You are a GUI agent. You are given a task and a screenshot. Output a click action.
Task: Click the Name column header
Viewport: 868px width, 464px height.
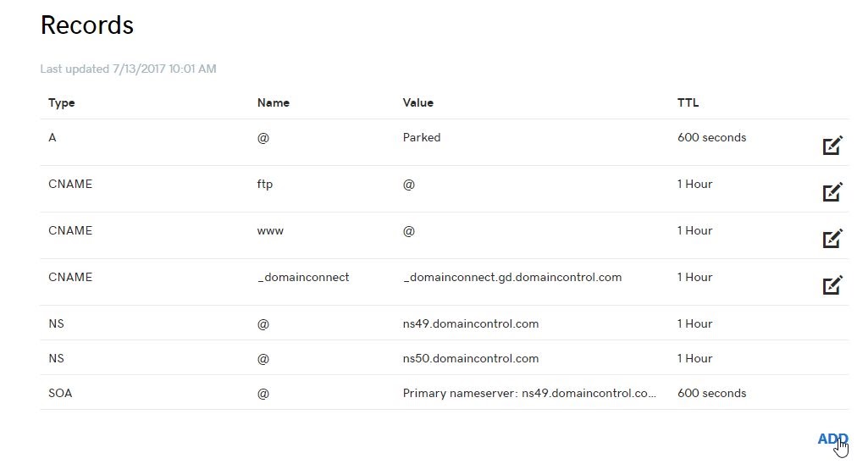pos(273,102)
